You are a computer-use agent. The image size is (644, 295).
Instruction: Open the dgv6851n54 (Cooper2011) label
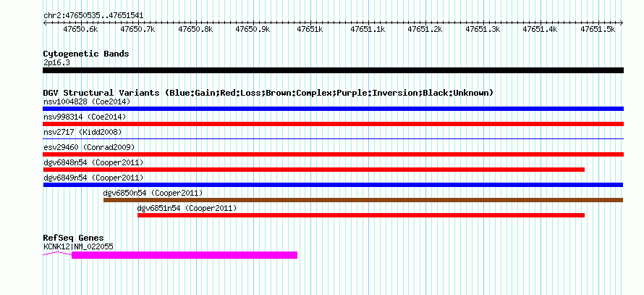coord(187,208)
